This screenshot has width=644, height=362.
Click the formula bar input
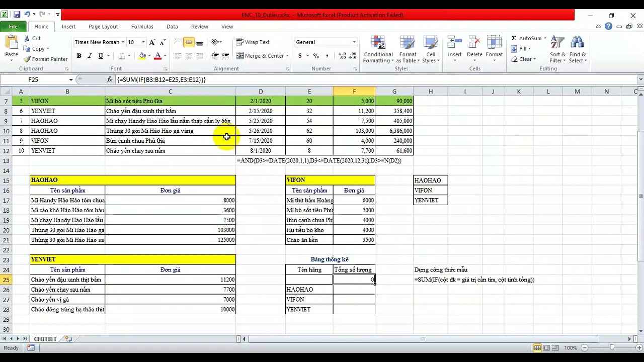[x=375, y=79]
